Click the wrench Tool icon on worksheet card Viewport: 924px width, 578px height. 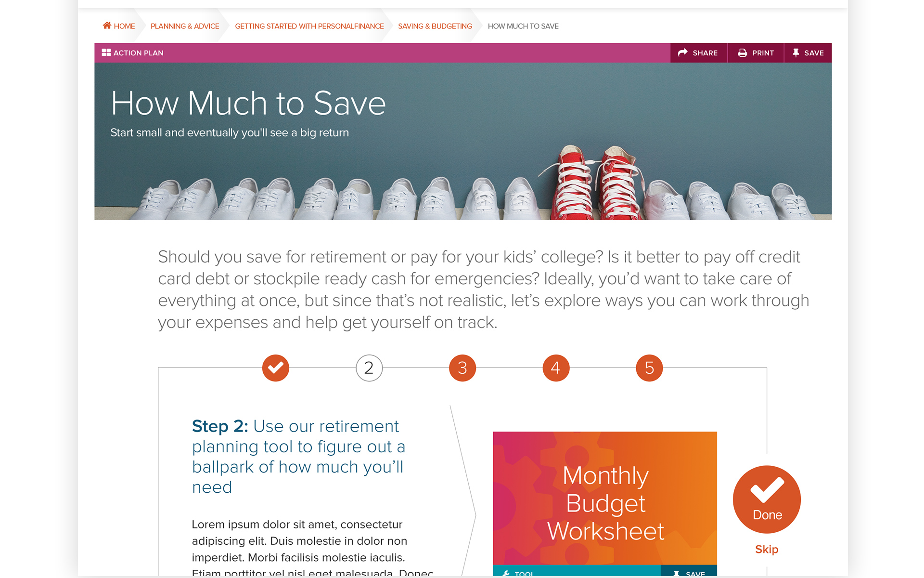click(506, 573)
